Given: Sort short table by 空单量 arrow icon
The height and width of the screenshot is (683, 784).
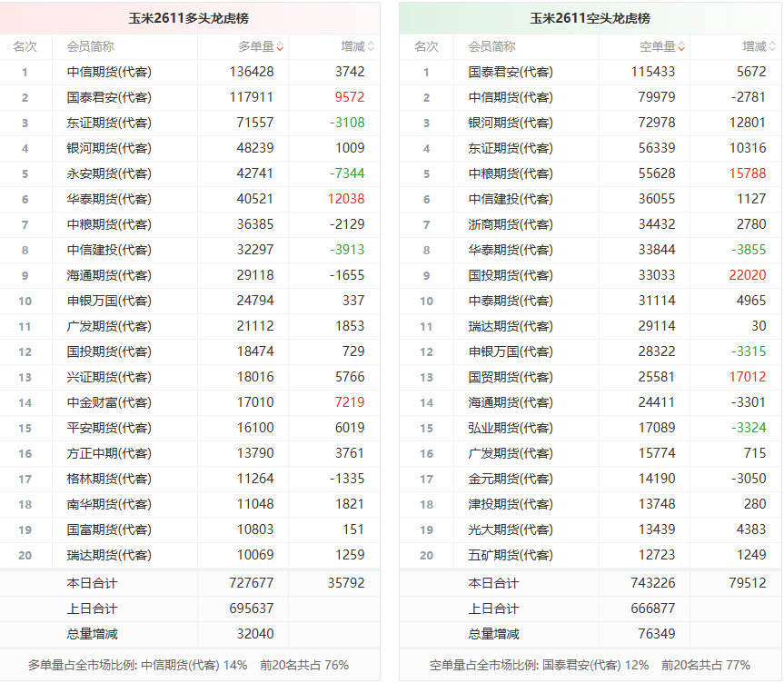Looking at the screenshot, I should click(681, 47).
